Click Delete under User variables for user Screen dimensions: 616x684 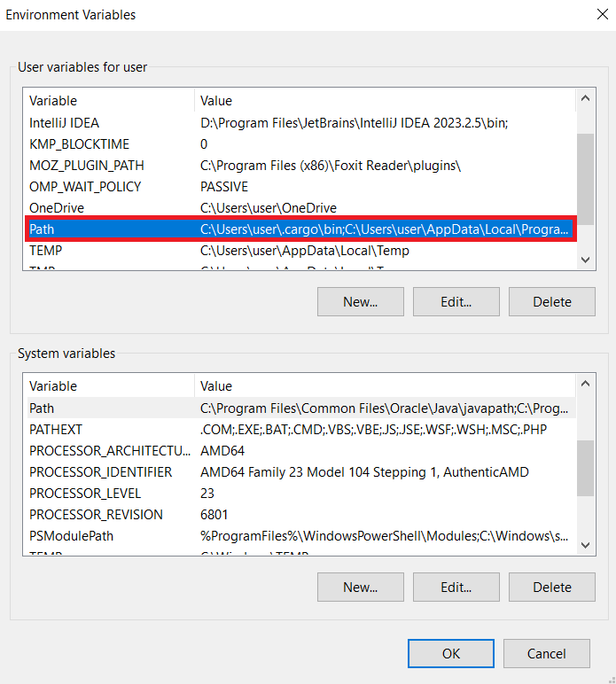(x=552, y=301)
